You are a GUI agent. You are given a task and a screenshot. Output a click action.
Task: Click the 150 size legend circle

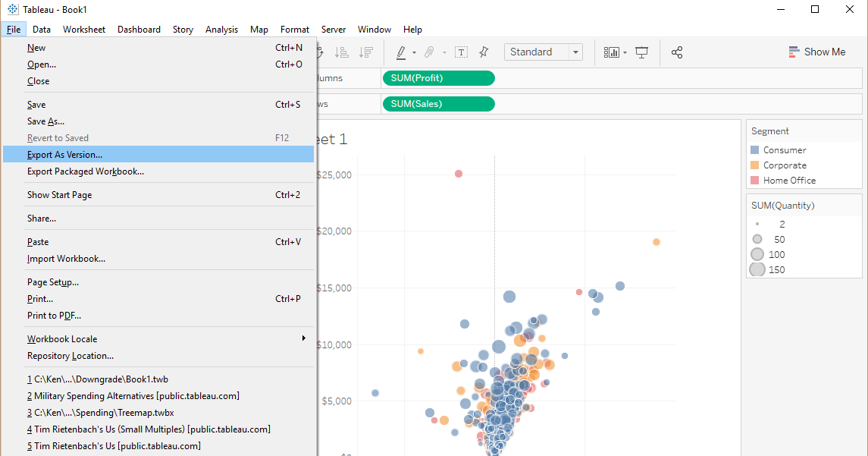[757, 269]
